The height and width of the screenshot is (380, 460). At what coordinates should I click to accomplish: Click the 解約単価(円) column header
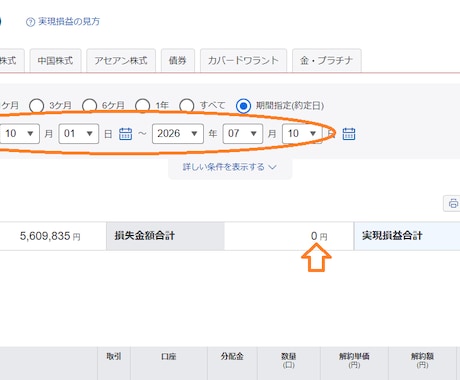click(354, 360)
